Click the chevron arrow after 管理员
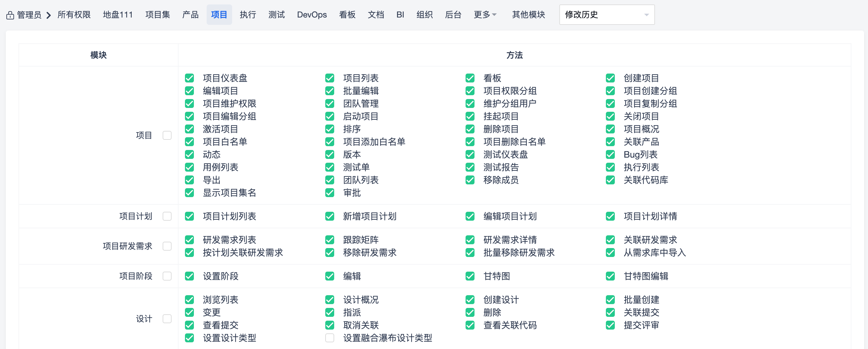Screen dimensions: 868x349 click(49, 15)
